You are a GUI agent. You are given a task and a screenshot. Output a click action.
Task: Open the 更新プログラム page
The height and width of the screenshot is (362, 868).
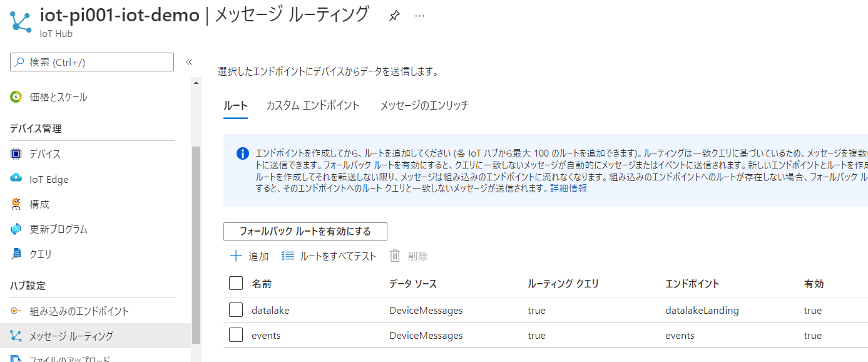point(58,229)
